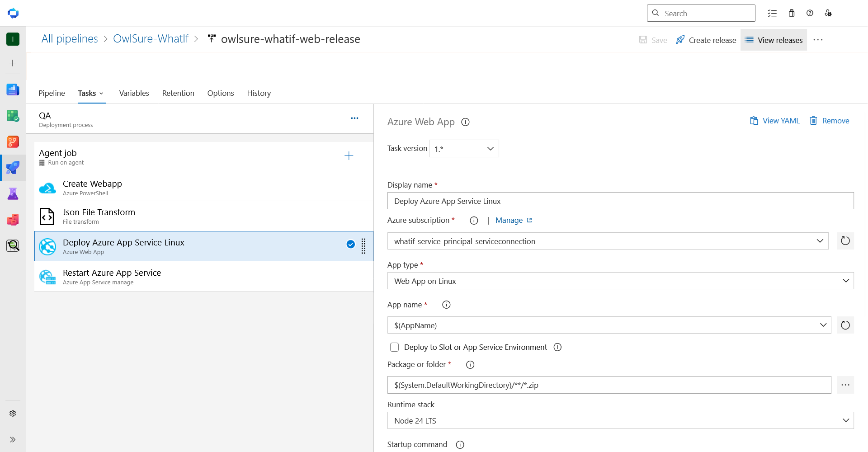The height and width of the screenshot is (452, 868).
Task: Add a task to Agent job
Action: coord(349,156)
